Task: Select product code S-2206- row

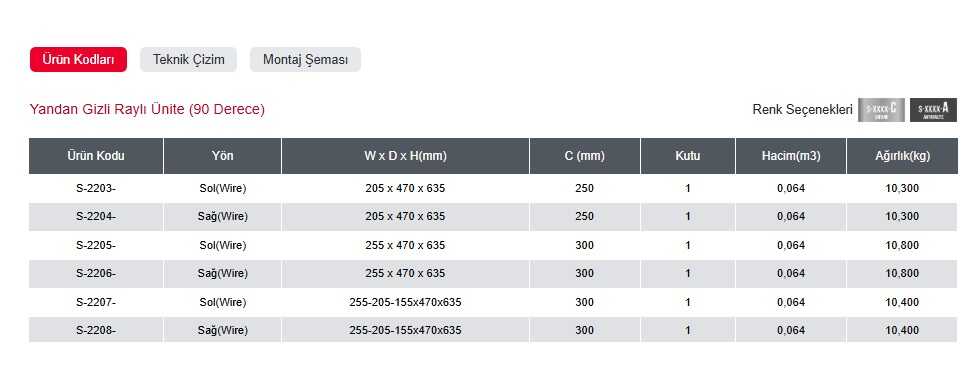Action: (493, 273)
